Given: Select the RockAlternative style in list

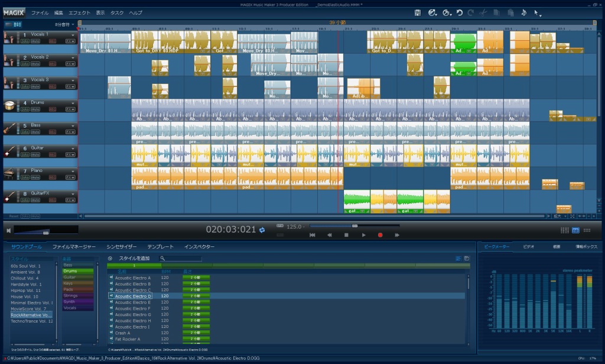Looking at the screenshot, I should [x=31, y=315].
